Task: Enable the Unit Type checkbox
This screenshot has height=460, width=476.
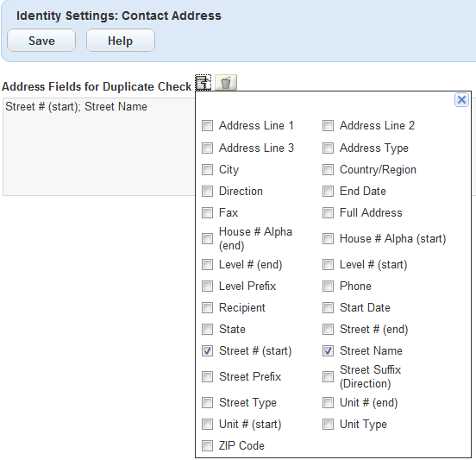Action: 328,424
